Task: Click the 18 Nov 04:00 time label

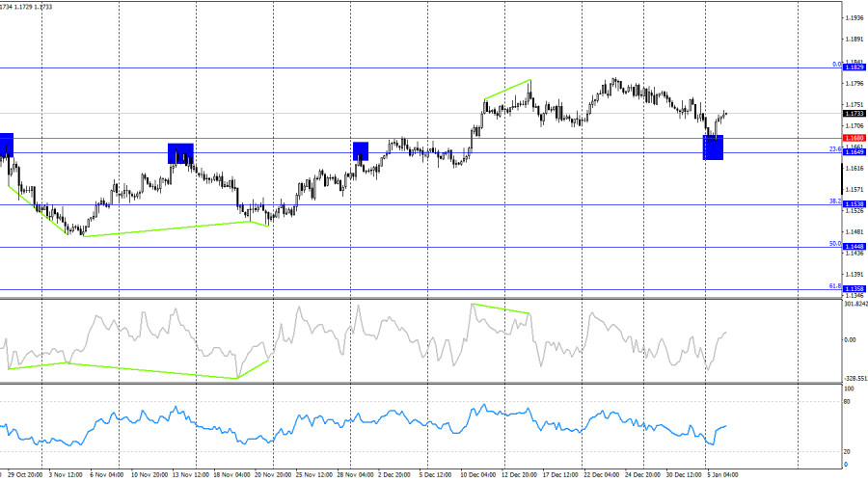Action: (231, 475)
